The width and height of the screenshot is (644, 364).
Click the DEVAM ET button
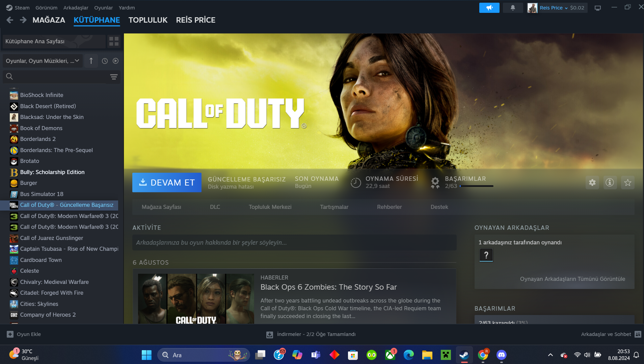click(x=167, y=183)
